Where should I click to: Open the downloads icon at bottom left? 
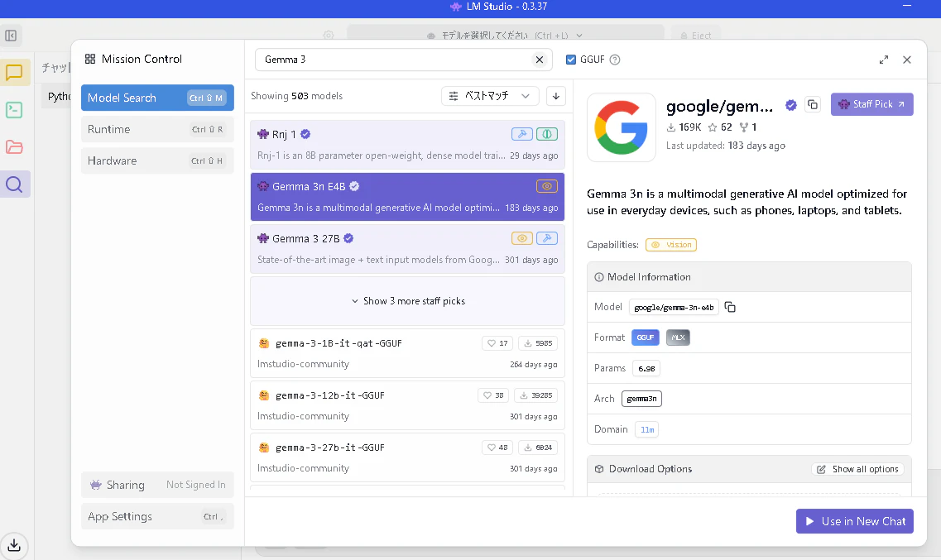[x=14, y=545]
